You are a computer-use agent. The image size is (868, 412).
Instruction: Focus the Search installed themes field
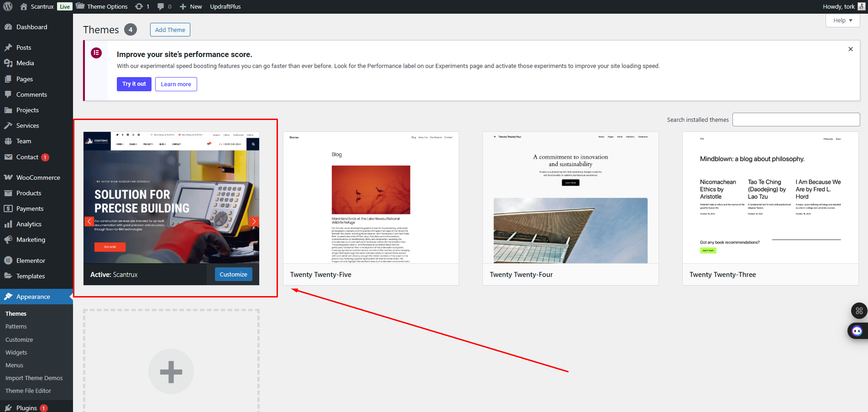(x=796, y=120)
